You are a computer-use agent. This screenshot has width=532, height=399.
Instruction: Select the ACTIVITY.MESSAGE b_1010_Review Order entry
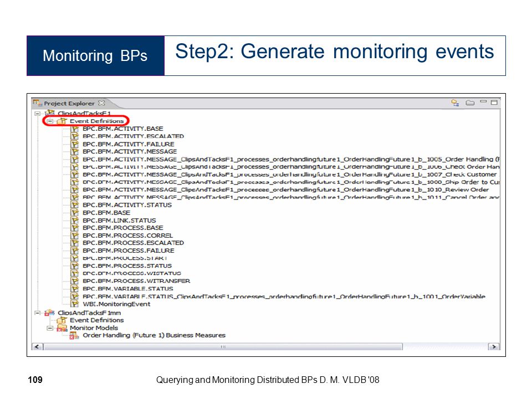point(286,190)
